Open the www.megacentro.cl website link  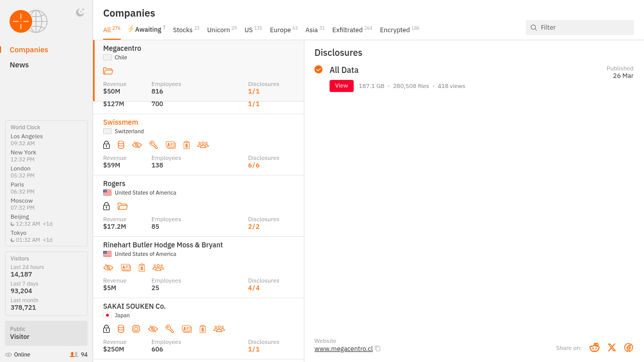pyautogui.click(x=344, y=348)
